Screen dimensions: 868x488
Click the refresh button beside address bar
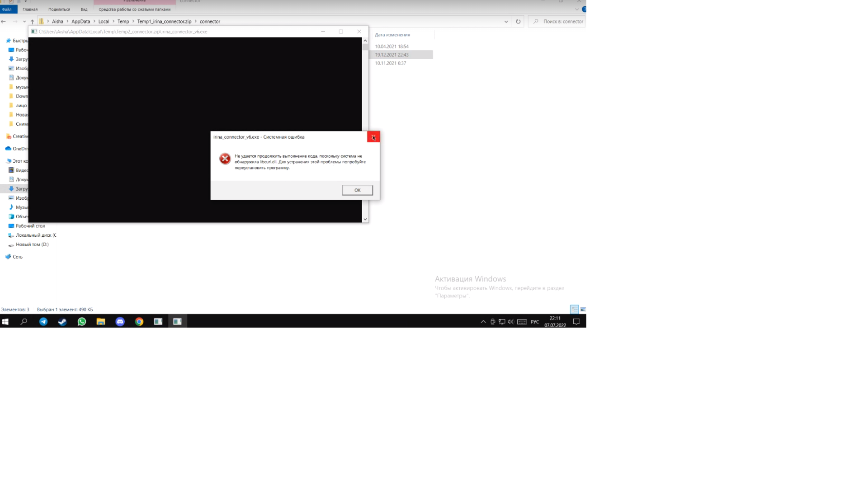click(x=518, y=21)
